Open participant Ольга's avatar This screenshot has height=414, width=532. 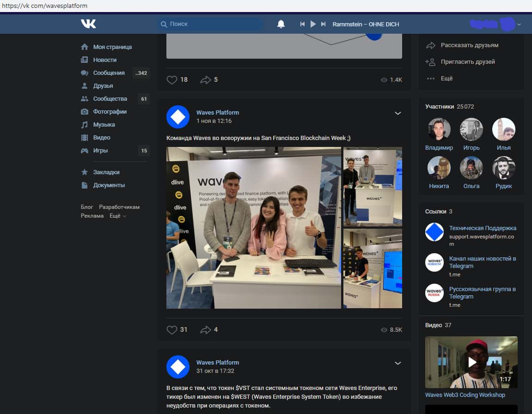pyautogui.click(x=471, y=168)
